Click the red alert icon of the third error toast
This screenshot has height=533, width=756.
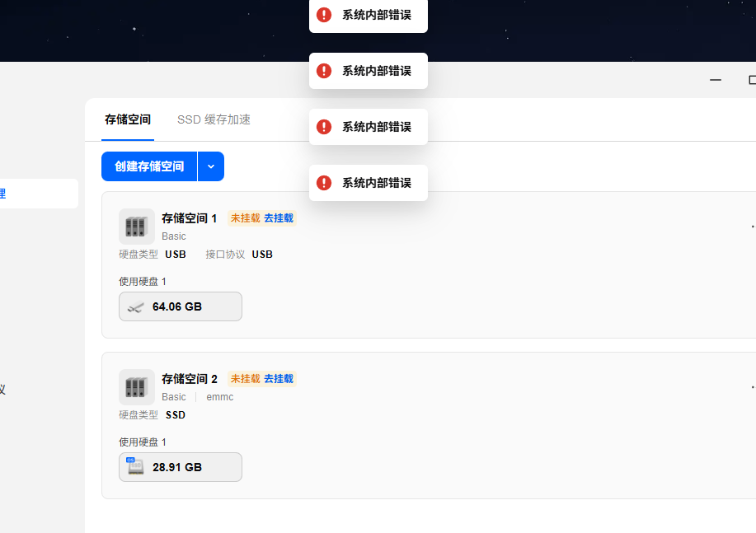[x=324, y=127]
